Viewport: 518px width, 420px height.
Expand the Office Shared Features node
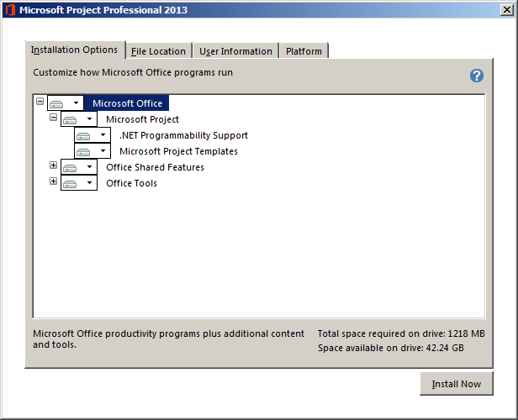pyautogui.click(x=53, y=165)
